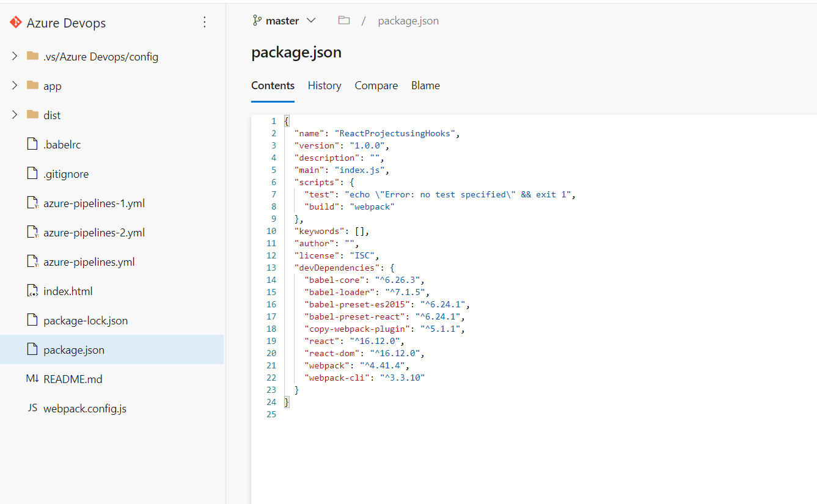Click the JS icon beside webpack.config.js

click(x=32, y=408)
